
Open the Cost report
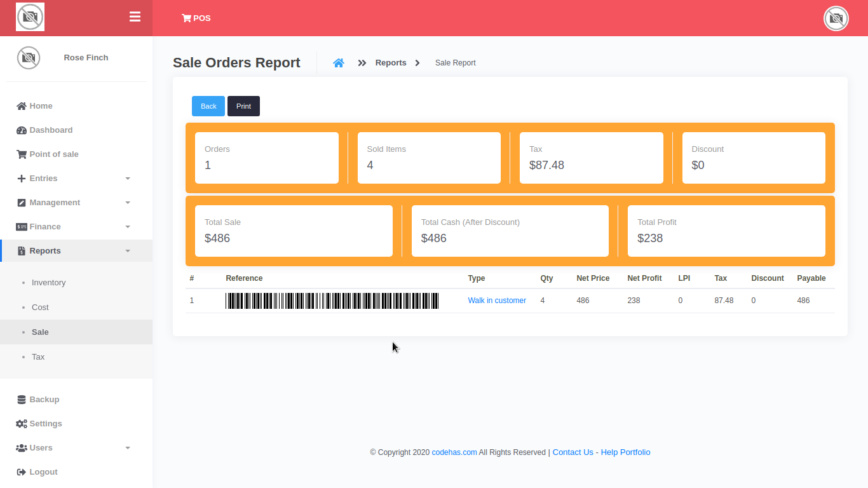pos(40,307)
